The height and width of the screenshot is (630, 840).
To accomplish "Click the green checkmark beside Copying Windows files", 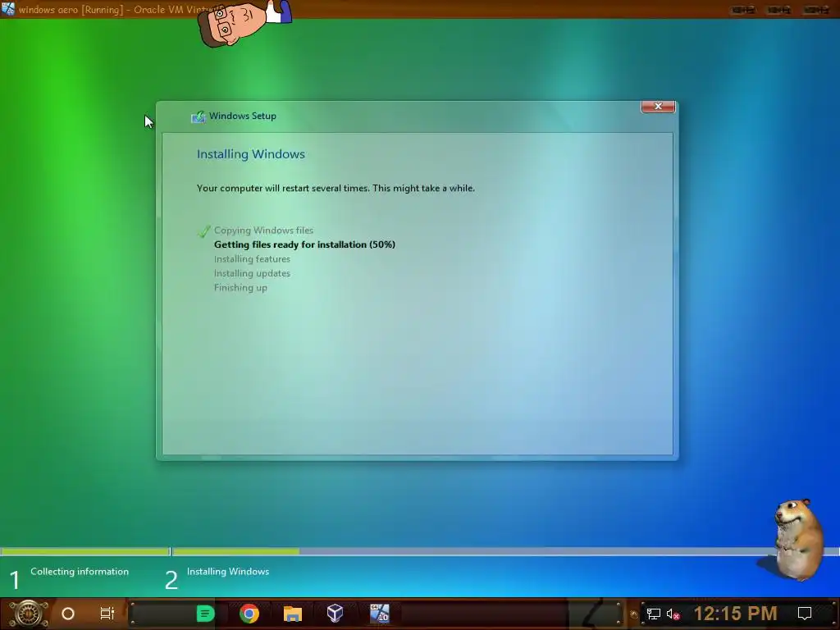I will 203,231.
